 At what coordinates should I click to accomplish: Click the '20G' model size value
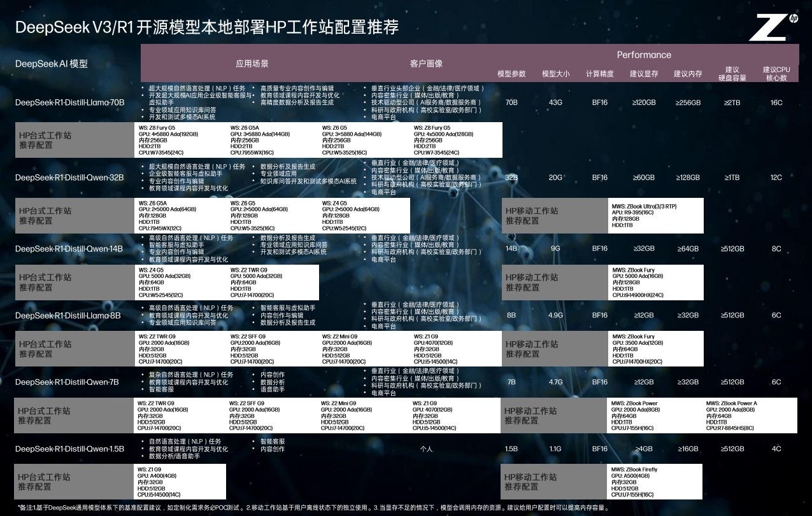point(556,178)
